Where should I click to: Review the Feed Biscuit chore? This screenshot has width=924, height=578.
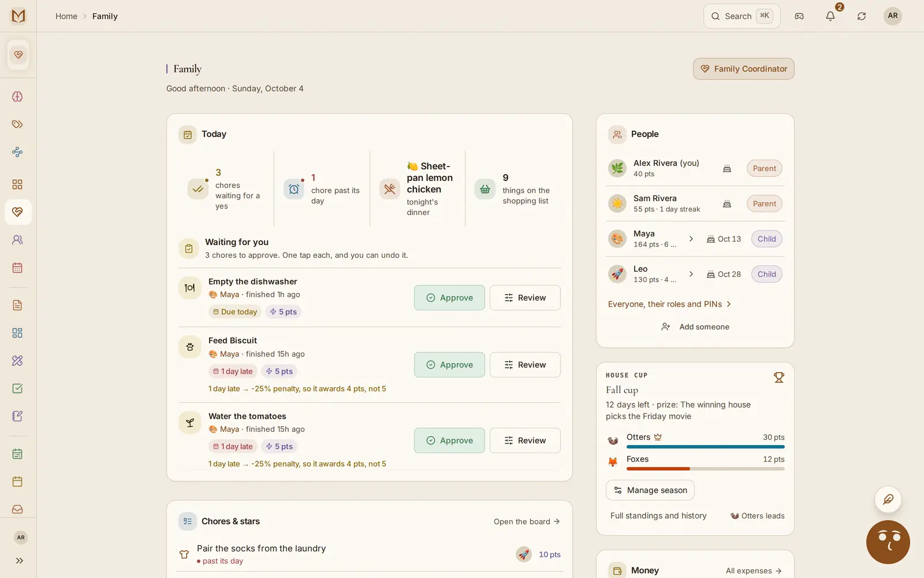pos(525,365)
